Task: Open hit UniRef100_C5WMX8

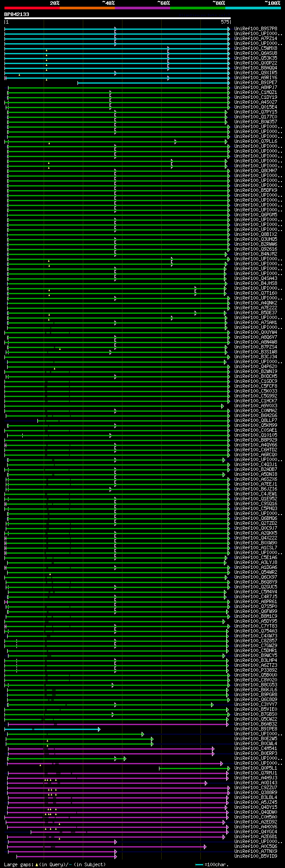Action: click(x=256, y=49)
